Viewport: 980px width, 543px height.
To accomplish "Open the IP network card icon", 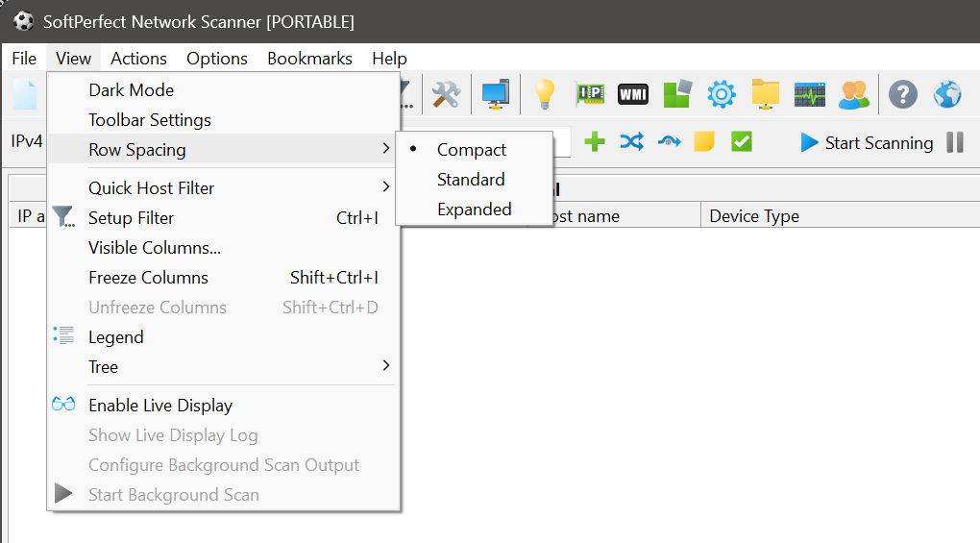I will tap(589, 95).
